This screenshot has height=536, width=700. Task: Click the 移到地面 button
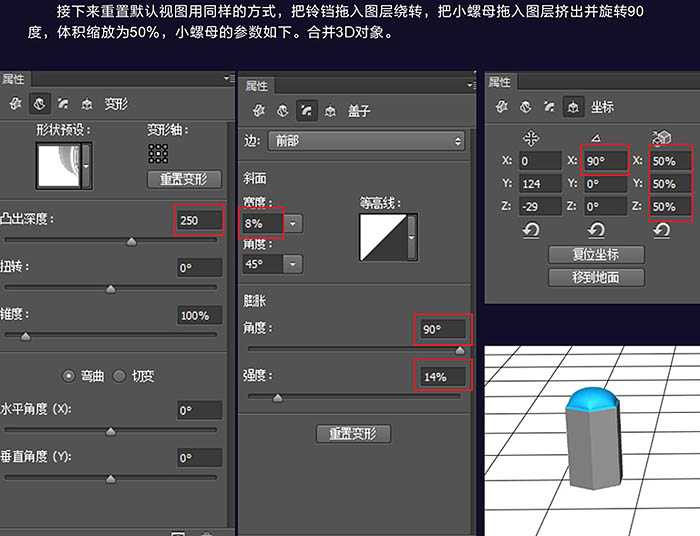coord(596,277)
